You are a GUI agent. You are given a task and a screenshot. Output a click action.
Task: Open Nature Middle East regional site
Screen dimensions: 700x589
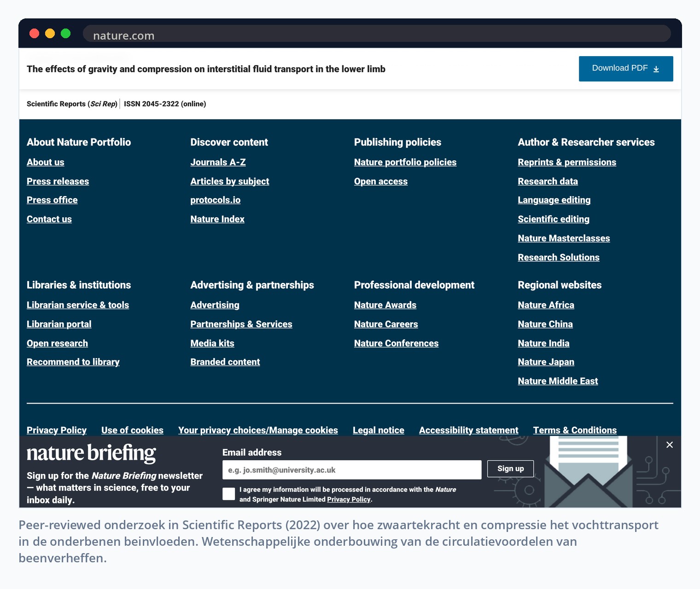558,381
